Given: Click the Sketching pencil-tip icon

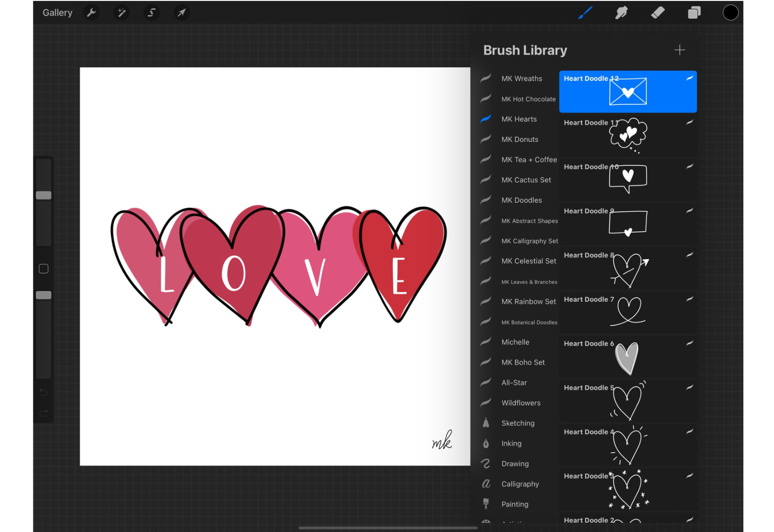Looking at the screenshot, I should pyautogui.click(x=486, y=423).
